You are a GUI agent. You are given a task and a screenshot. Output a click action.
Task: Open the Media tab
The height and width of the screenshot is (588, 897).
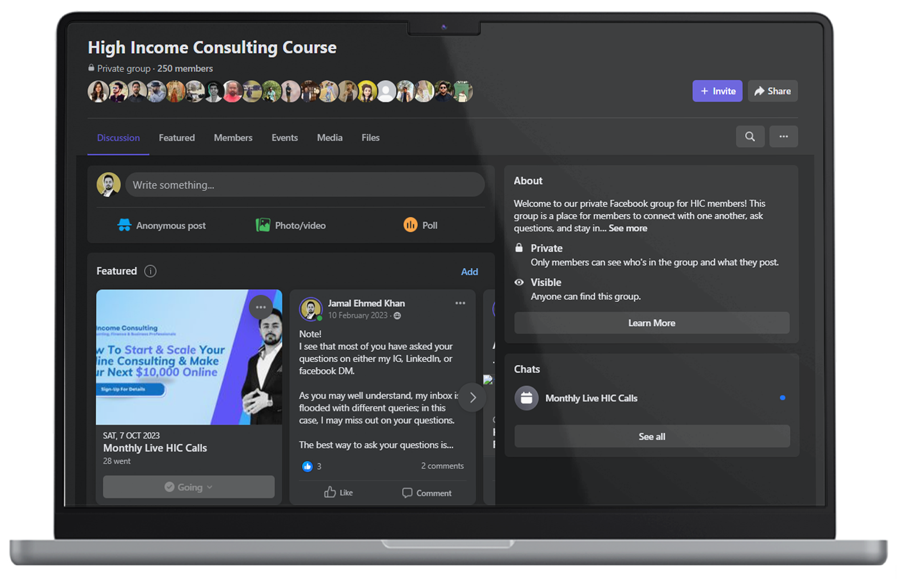coord(330,138)
